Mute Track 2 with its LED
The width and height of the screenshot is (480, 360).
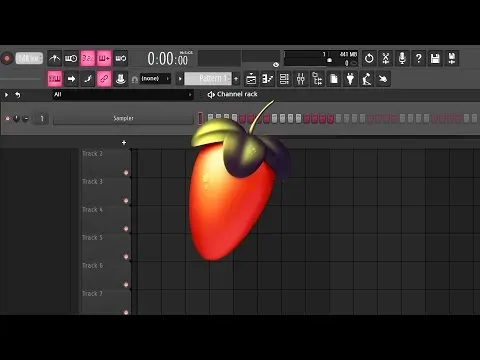coord(126,173)
